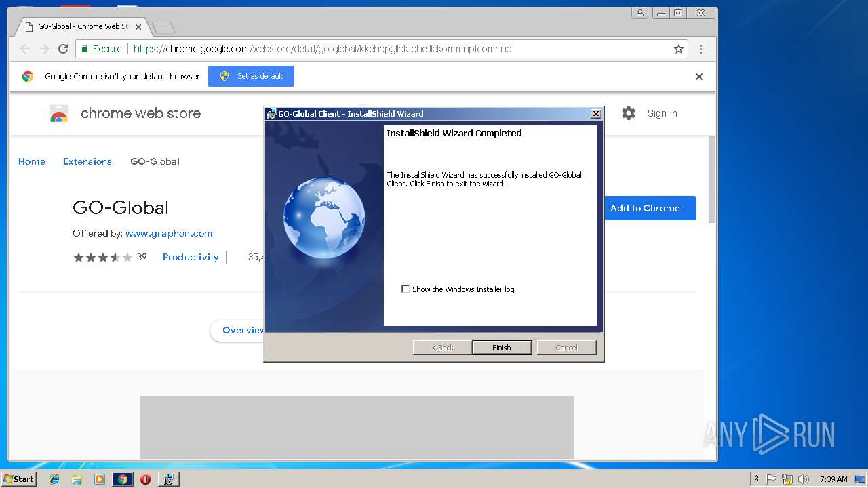Open Chrome three-dot menu
868x488 pixels.
pyautogui.click(x=701, y=49)
